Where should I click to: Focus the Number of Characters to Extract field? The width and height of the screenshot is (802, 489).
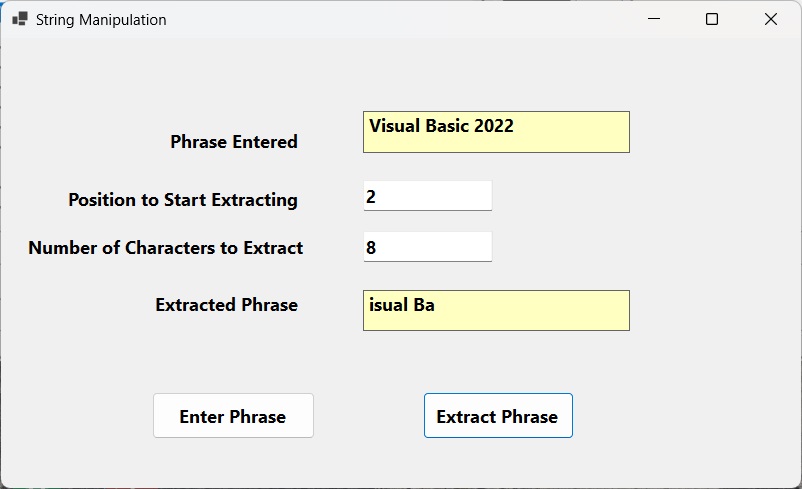(428, 247)
